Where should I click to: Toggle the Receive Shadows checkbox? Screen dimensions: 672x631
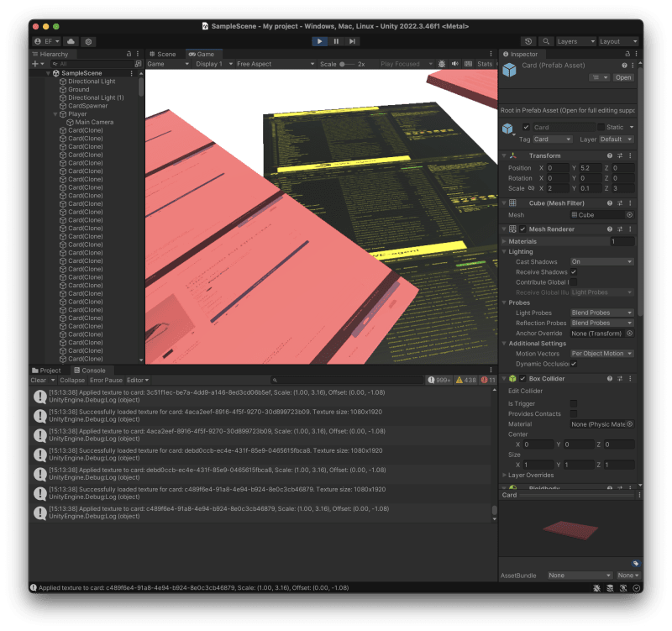click(574, 272)
